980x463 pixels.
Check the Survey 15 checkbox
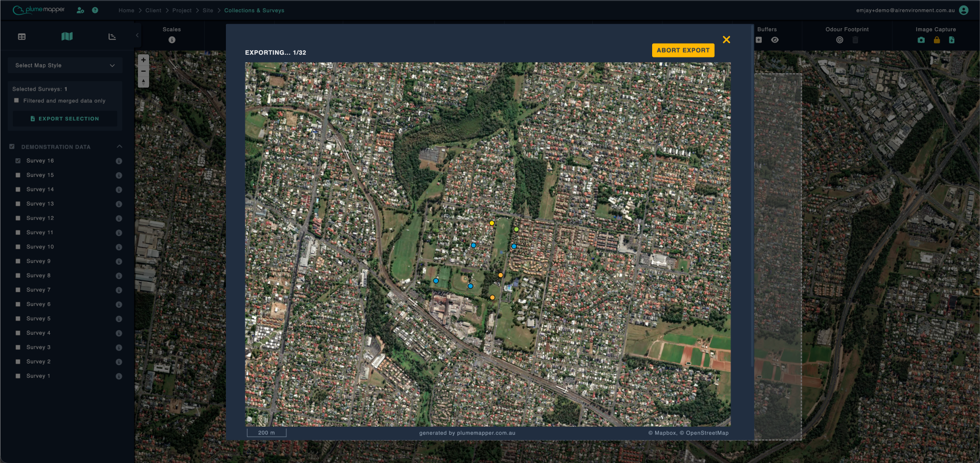tap(18, 175)
